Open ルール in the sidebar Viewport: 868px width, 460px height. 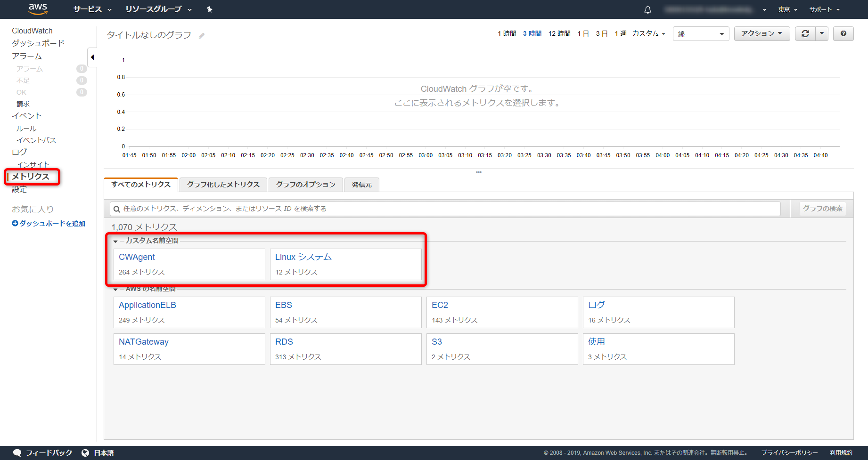[26, 129]
